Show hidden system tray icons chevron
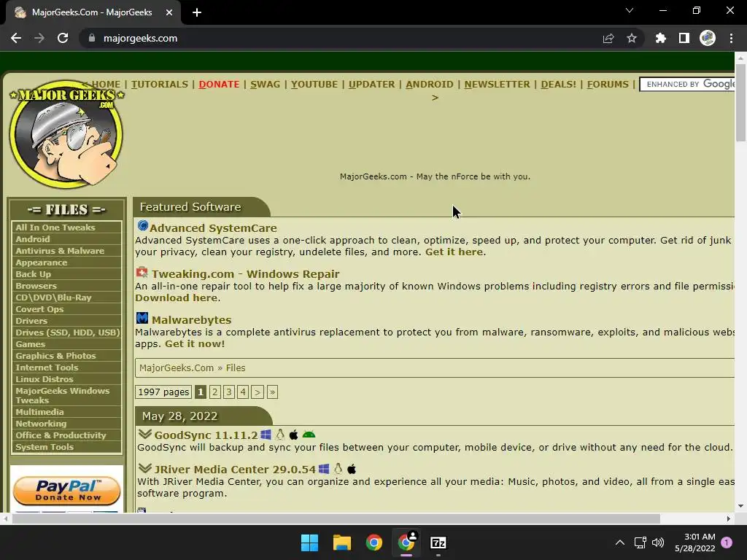The height and width of the screenshot is (560, 747). click(x=620, y=542)
